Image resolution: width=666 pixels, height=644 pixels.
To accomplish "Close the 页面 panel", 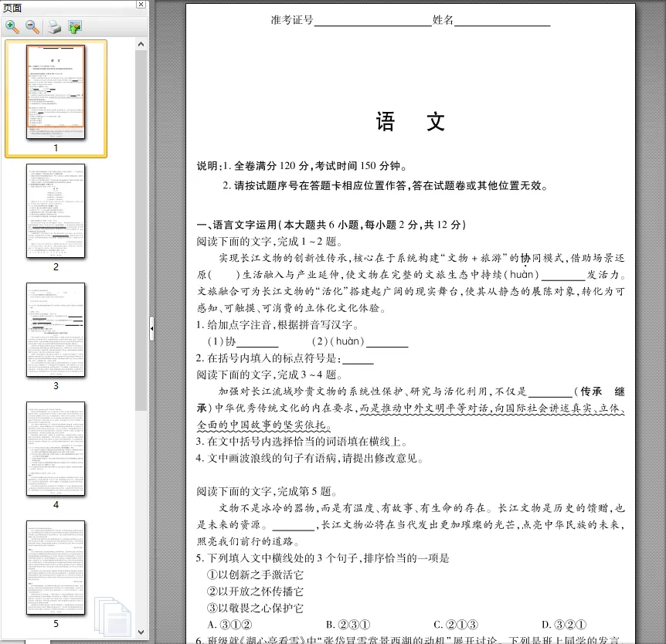I will [140, 5].
